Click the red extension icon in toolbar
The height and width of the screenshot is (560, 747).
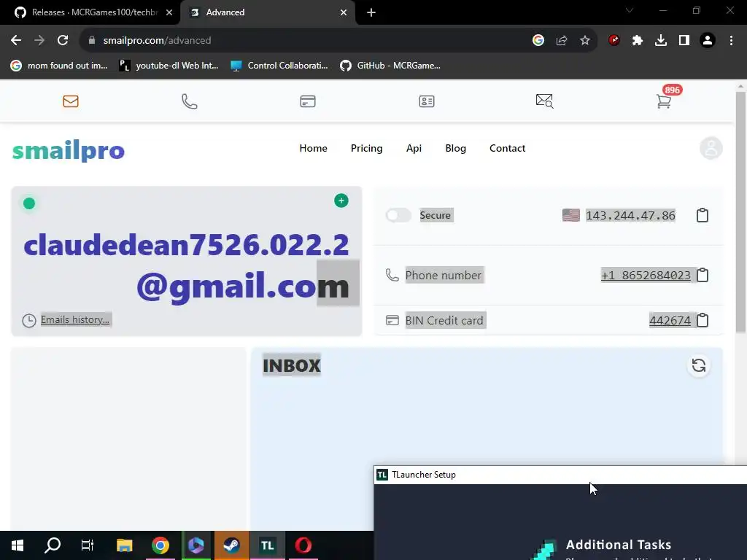tap(614, 41)
